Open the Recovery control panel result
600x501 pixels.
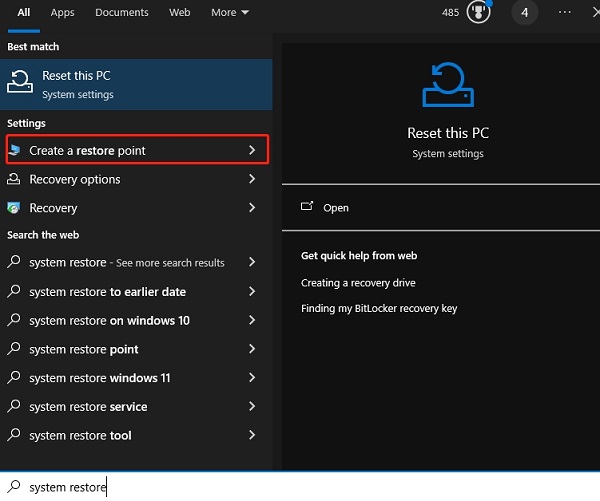[x=136, y=208]
